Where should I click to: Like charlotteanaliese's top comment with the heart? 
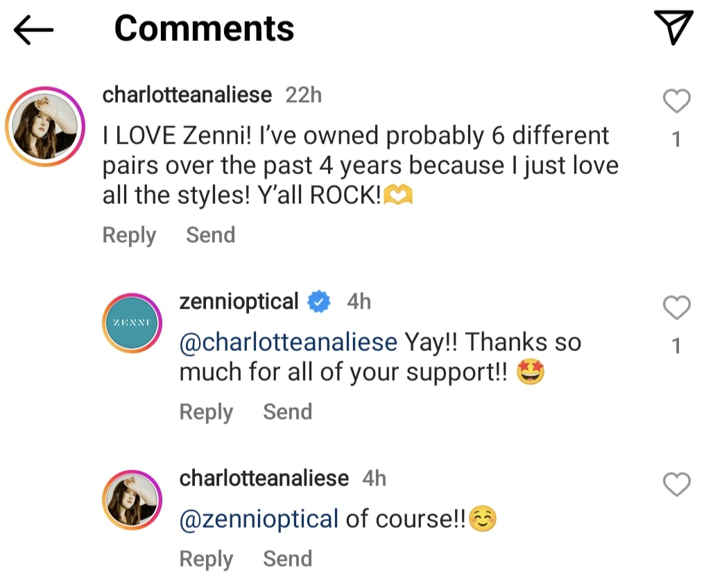[676, 101]
